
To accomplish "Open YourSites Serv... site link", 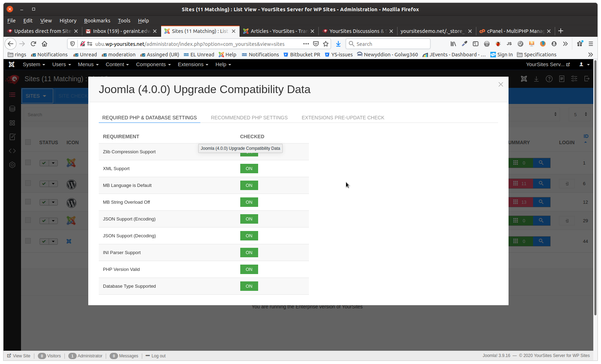I will [548, 64].
